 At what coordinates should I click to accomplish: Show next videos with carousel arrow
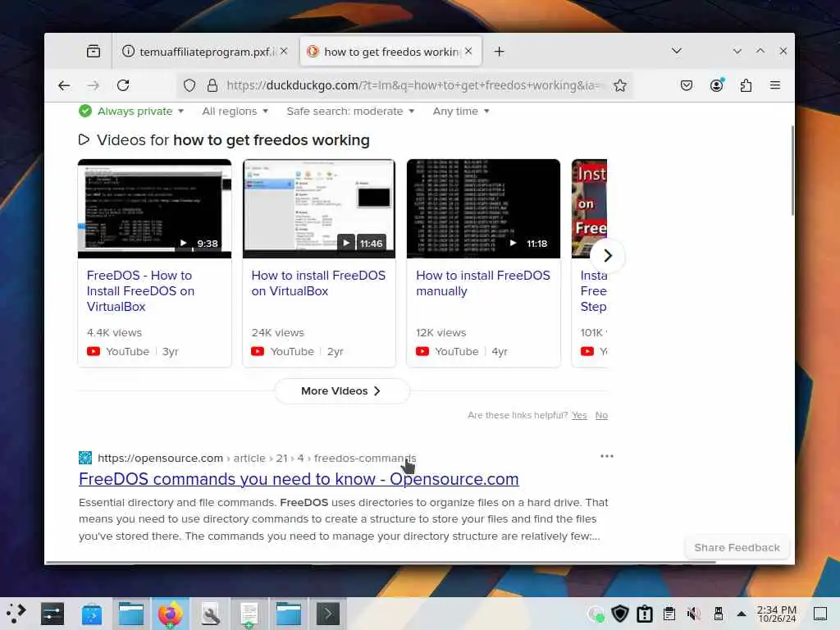click(608, 256)
